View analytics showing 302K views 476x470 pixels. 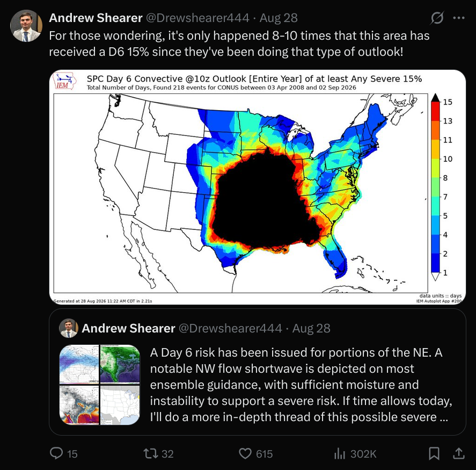coord(355,453)
